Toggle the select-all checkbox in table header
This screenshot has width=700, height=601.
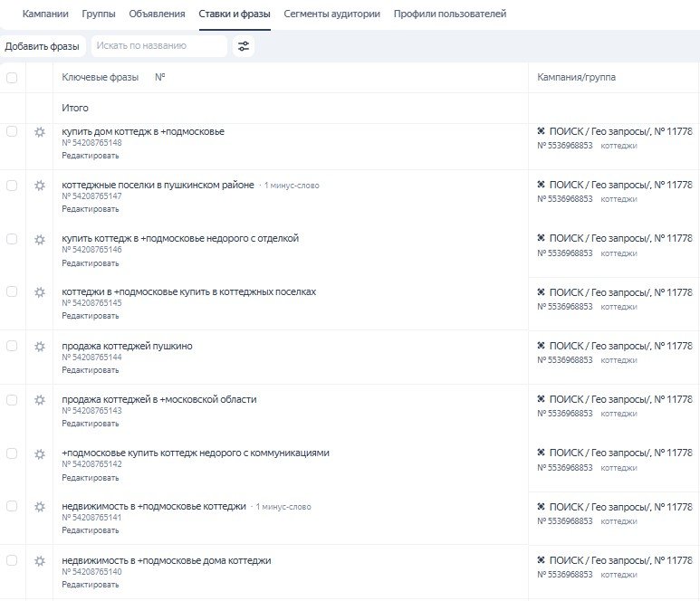tap(12, 78)
